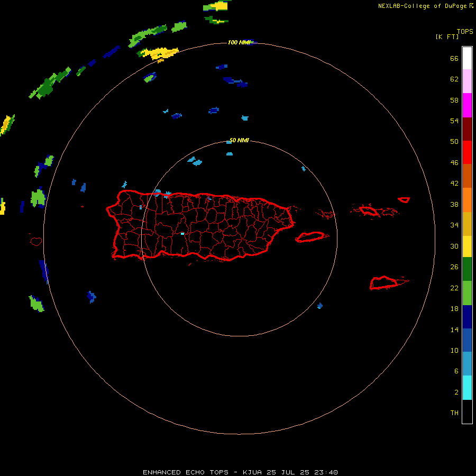Select the dark green legend band
476x476 pixels.
467,269
